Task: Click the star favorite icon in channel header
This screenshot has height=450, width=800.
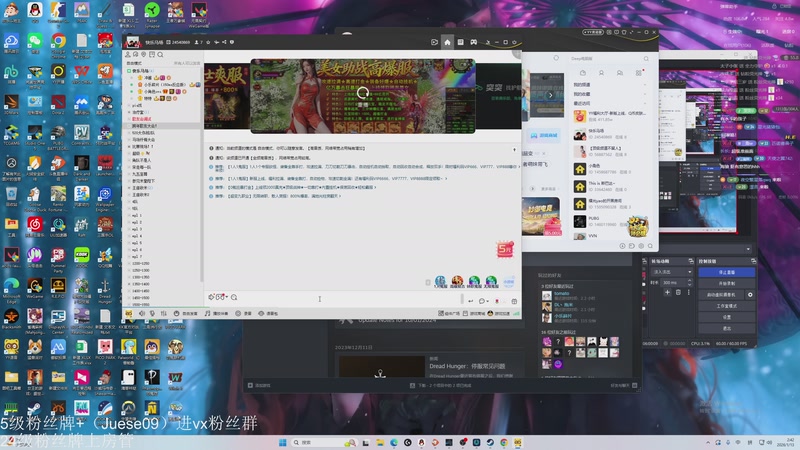Action: click(x=208, y=42)
